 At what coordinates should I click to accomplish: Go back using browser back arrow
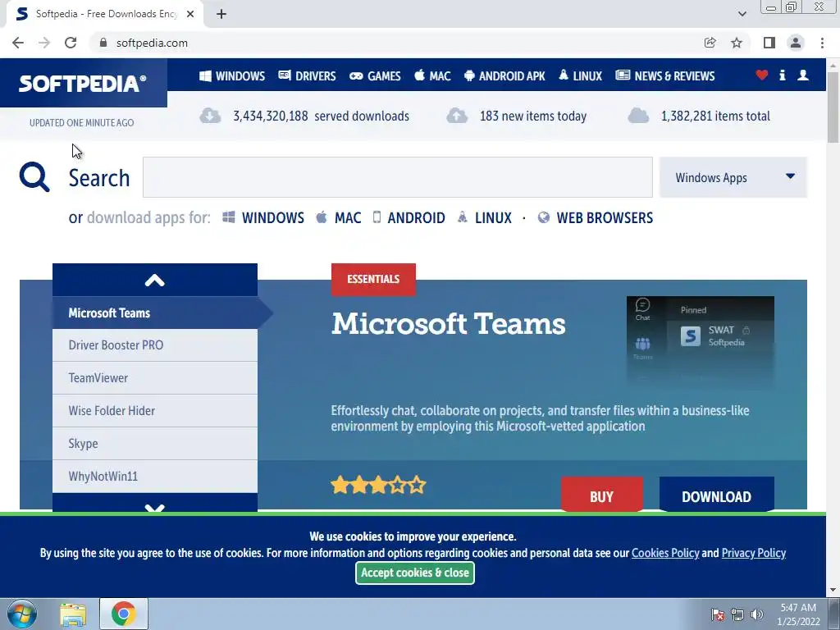[18, 43]
